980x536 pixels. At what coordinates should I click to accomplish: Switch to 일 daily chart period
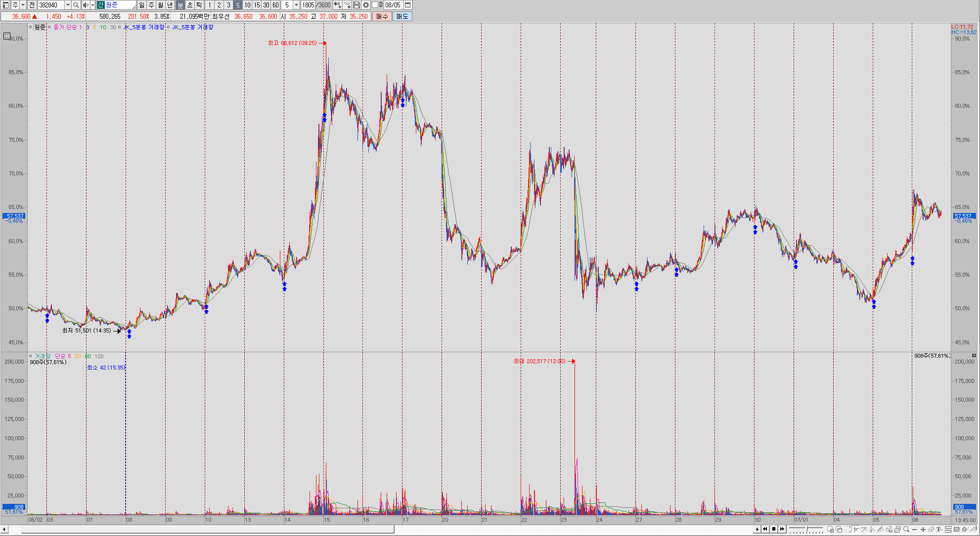[142, 5]
